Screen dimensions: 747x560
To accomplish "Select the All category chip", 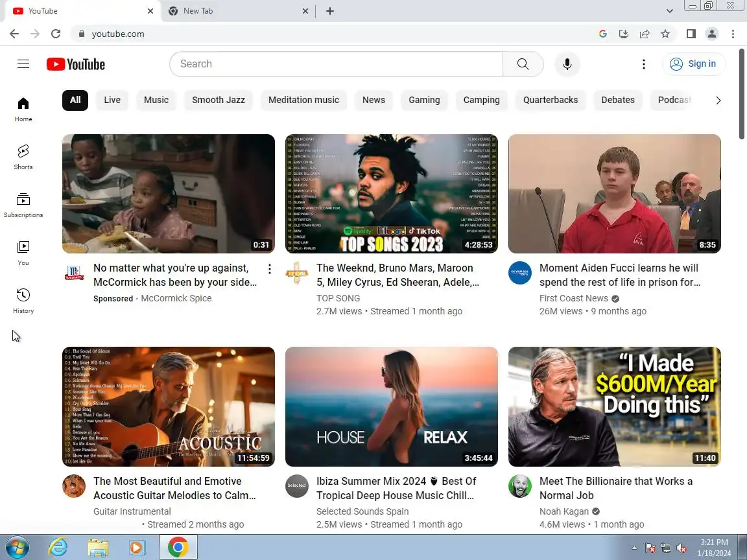I will coord(75,100).
